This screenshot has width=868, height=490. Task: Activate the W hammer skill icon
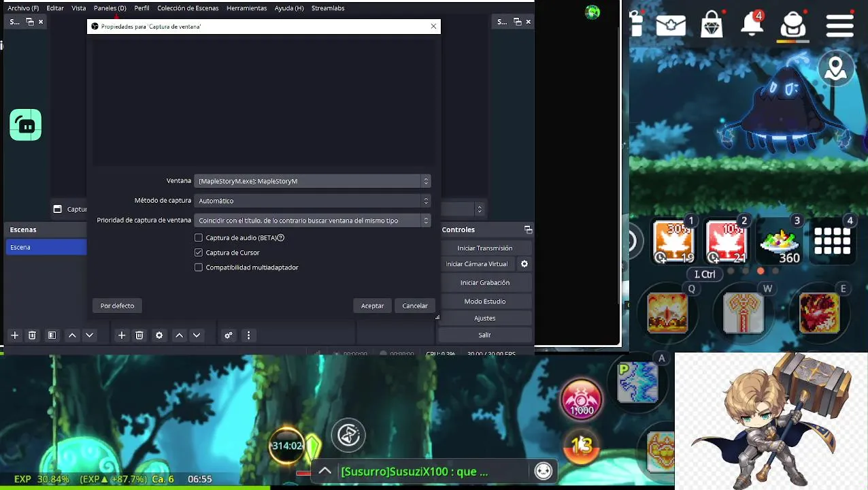click(x=744, y=312)
